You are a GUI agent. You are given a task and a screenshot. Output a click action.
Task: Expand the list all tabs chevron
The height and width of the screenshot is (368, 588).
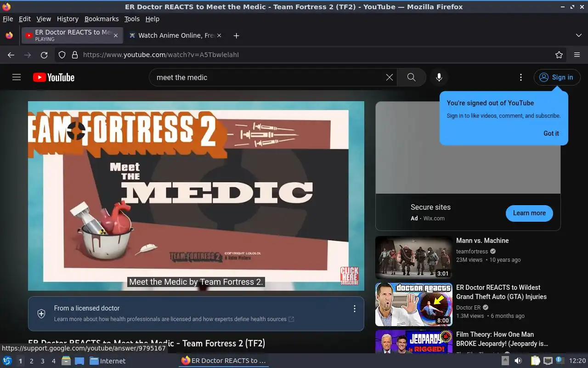pyautogui.click(x=578, y=35)
